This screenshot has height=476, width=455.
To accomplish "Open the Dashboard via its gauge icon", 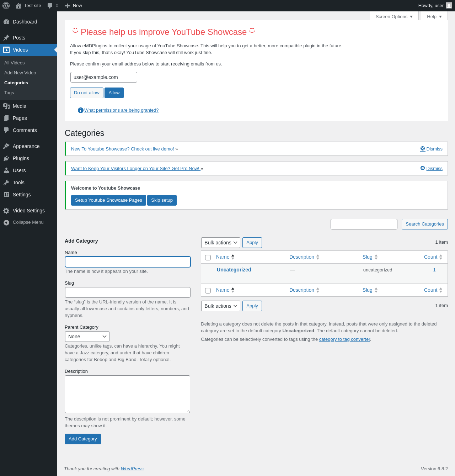I will pyautogui.click(x=6, y=22).
